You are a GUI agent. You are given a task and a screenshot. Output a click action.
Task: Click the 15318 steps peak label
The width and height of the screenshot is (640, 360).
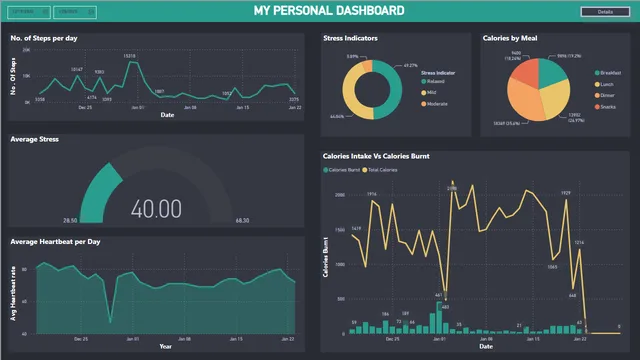(x=129, y=56)
